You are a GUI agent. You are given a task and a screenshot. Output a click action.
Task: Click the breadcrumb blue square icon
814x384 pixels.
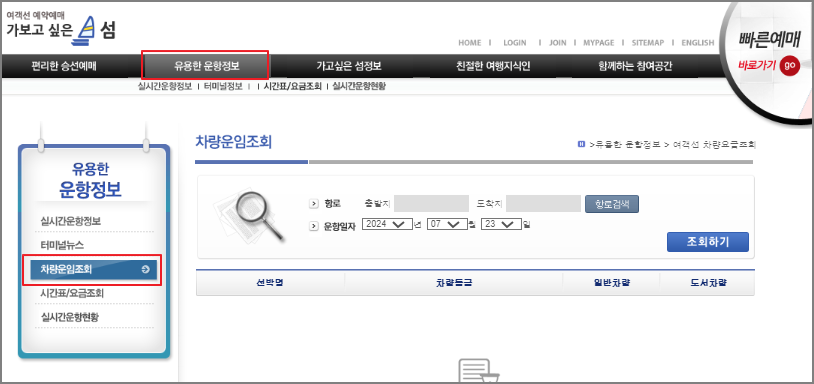point(581,144)
